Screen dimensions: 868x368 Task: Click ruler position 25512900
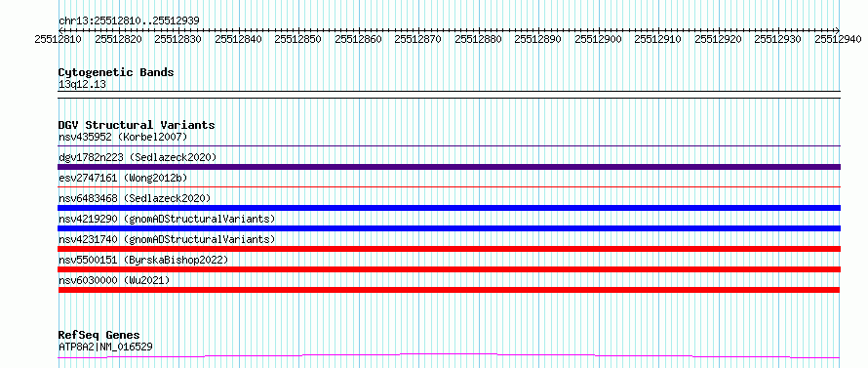[599, 39]
